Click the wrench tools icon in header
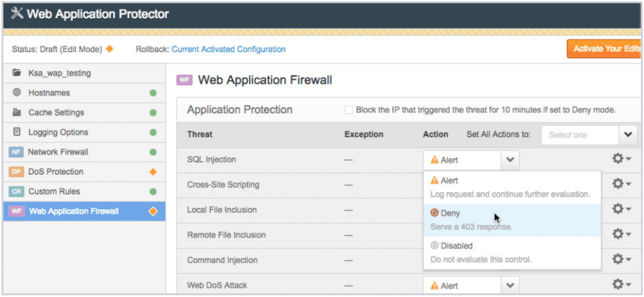Image resolution: width=644 pixels, height=297 pixels. point(17,14)
